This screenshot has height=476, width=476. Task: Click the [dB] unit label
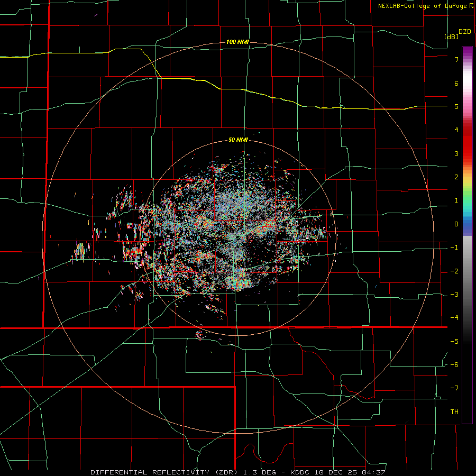pyautogui.click(x=452, y=36)
